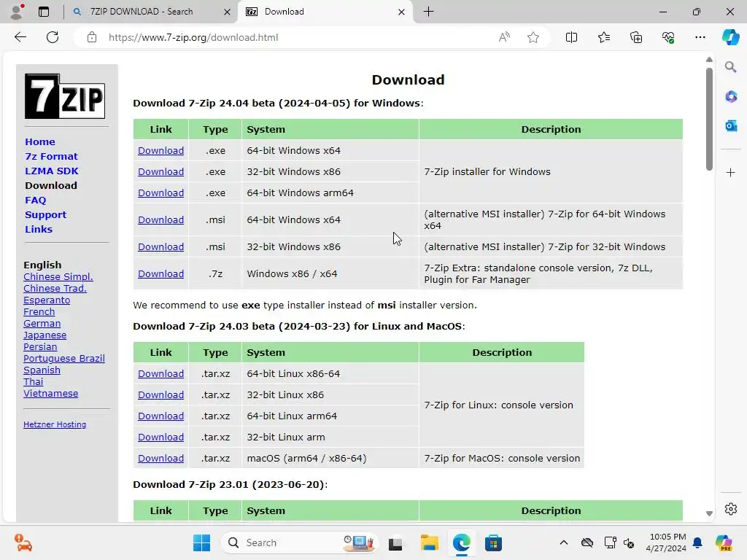Click the page vertical scrollbar thumb
Viewport: 747px width, 560px height.
[709, 119]
